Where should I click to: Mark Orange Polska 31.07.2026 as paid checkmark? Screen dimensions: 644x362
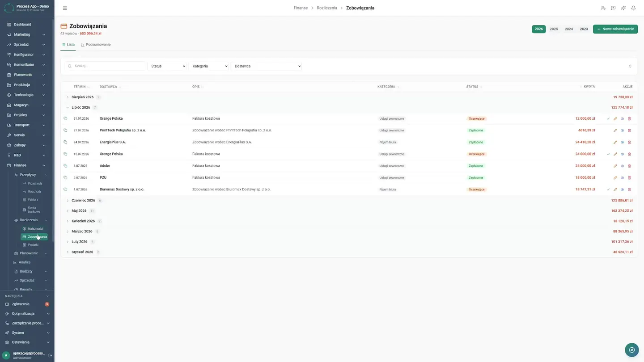[608, 119]
